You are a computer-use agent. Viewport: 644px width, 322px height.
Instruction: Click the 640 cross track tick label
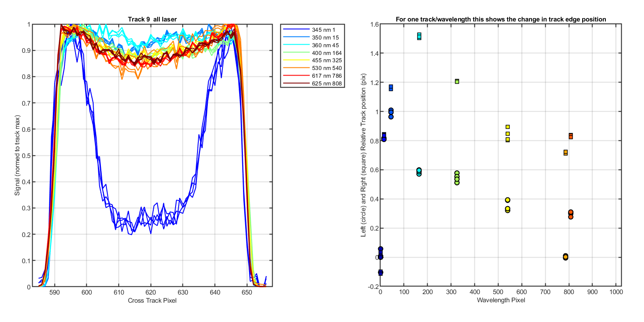click(215, 293)
